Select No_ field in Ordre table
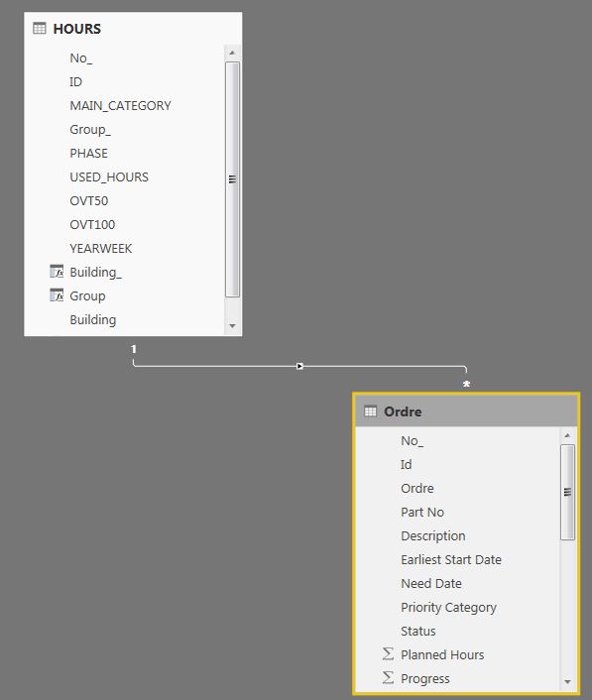Screen dimensions: 592x700 click(x=413, y=440)
